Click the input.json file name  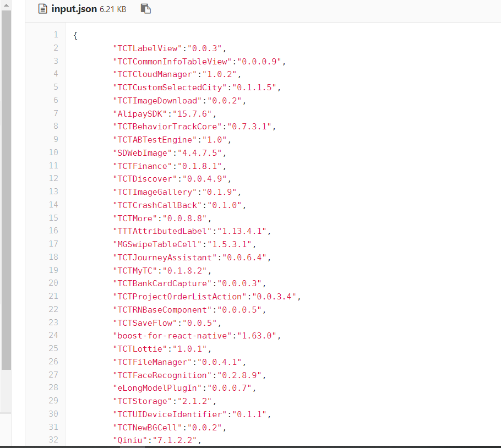coord(74,9)
